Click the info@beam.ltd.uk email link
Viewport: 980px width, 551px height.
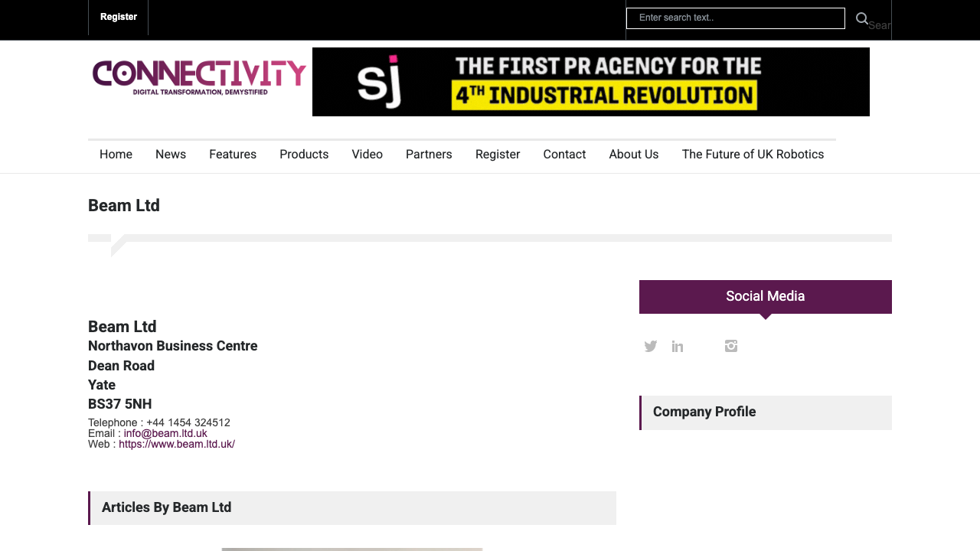[x=165, y=434]
